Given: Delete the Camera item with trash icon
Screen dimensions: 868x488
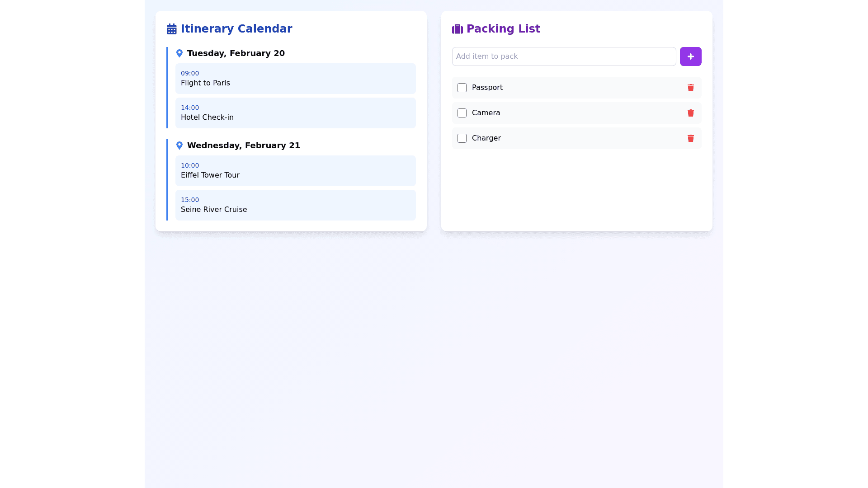Looking at the screenshot, I should tap(690, 113).
